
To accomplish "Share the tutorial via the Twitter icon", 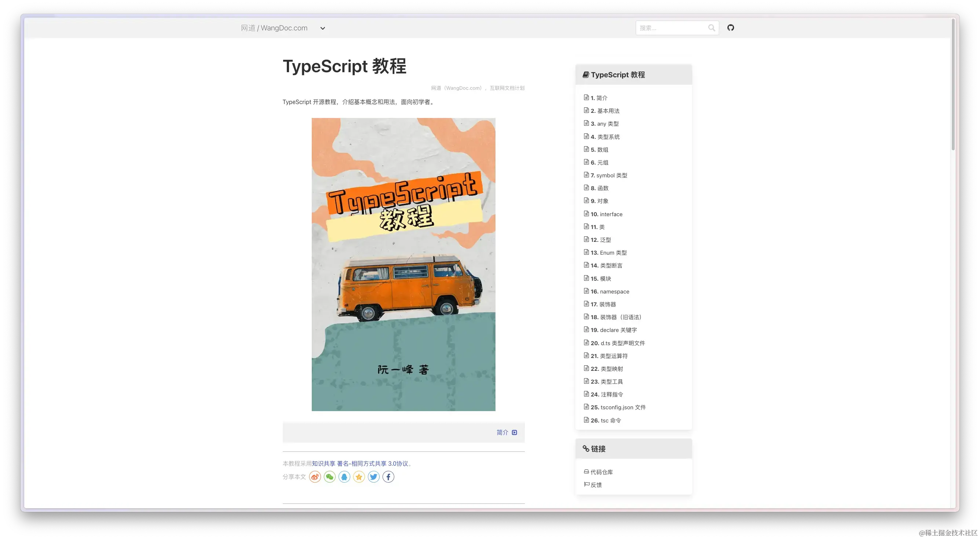I will click(374, 477).
